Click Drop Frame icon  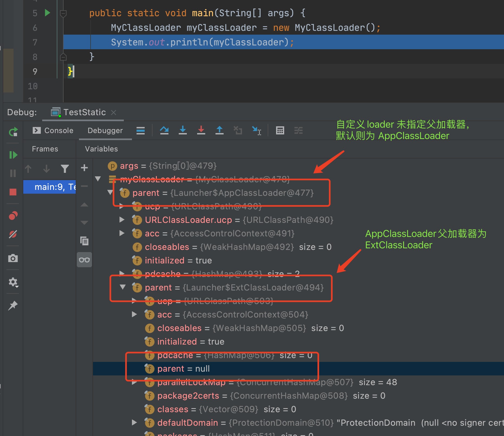point(238,130)
